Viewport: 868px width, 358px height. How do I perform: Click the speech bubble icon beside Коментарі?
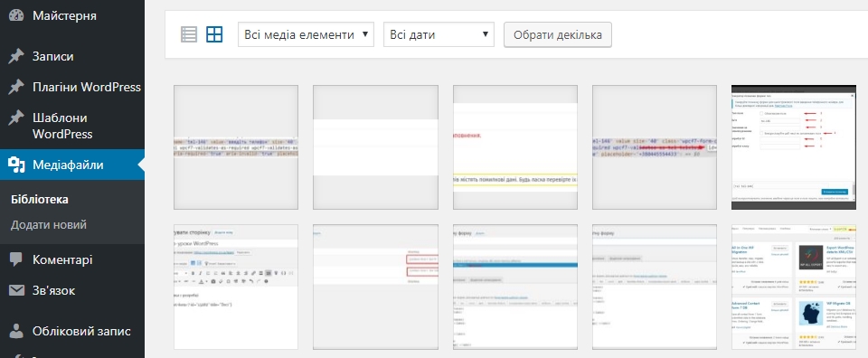[x=16, y=259]
